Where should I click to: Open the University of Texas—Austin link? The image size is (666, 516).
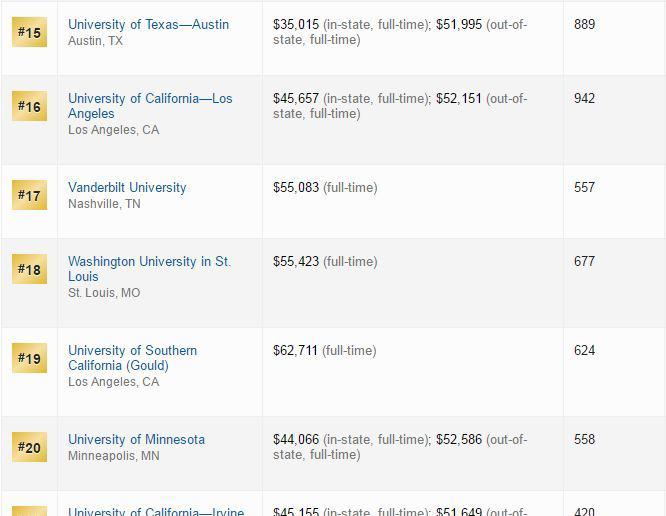(148, 24)
